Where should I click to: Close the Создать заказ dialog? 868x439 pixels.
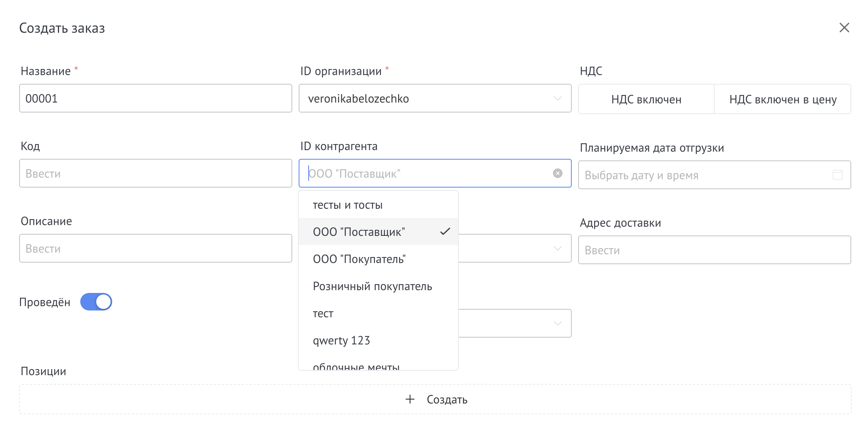pos(845,28)
